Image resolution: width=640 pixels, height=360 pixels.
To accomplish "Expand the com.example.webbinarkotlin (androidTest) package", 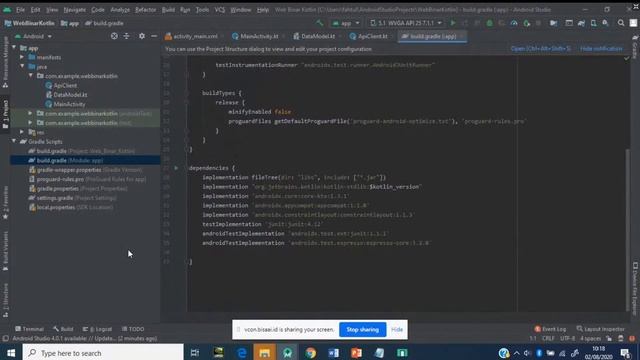I will pos(31,113).
